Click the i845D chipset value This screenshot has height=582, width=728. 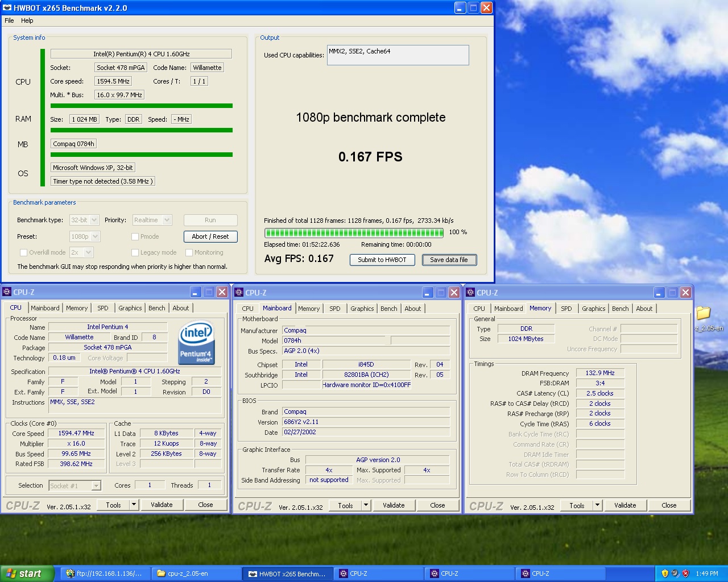coord(366,364)
